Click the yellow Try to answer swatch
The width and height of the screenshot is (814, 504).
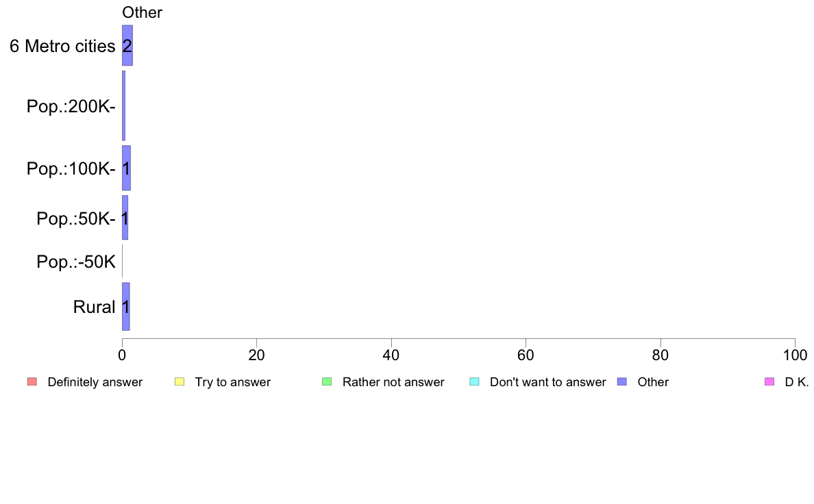click(180, 381)
